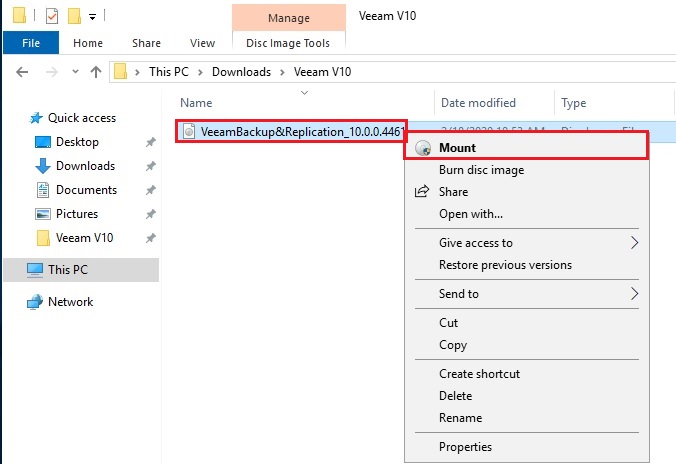Go back with the Back arrow

pos(22,72)
